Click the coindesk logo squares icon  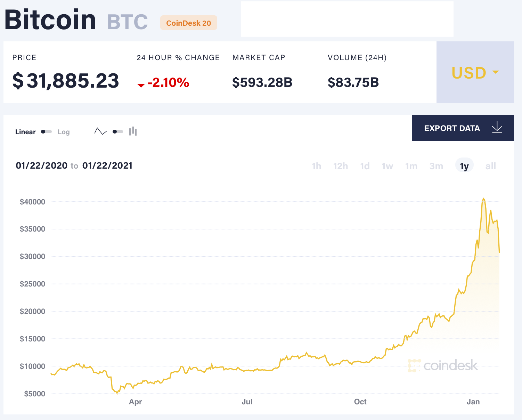pyautogui.click(x=415, y=365)
